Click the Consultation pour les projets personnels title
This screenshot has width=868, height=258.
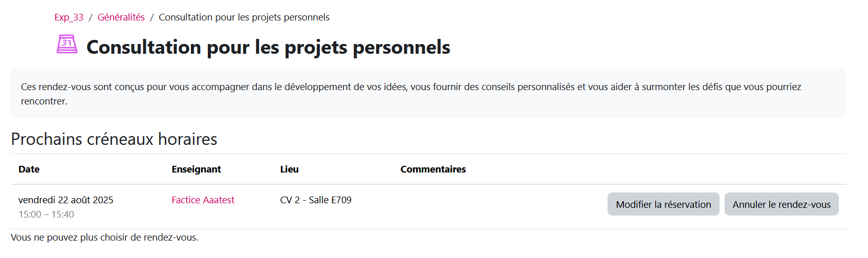click(x=268, y=47)
